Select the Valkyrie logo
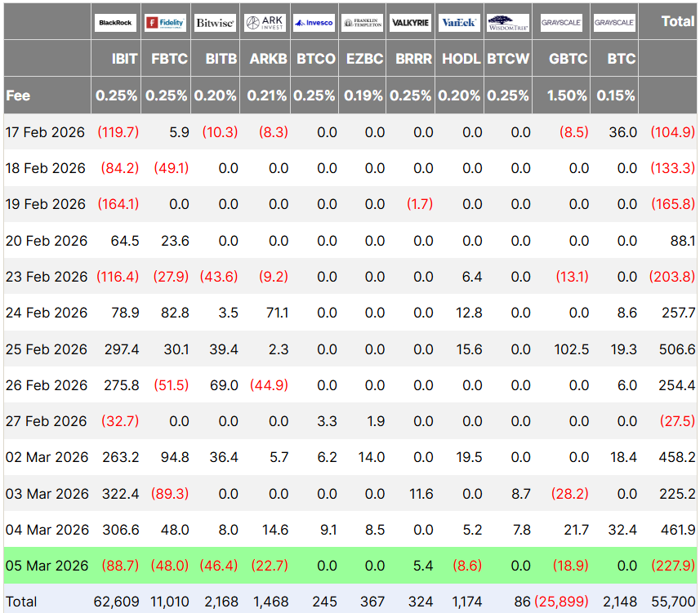This screenshot has height=613, width=700. pyautogui.click(x=411, y=23)
